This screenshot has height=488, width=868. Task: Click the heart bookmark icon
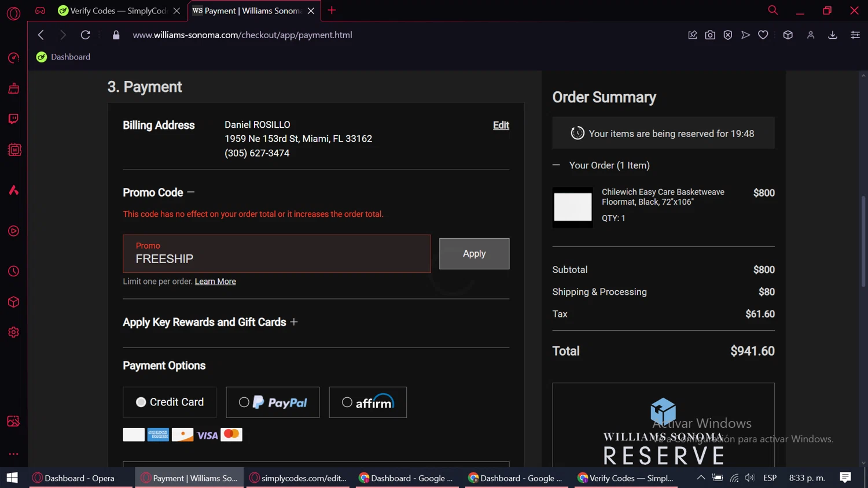tap(763, 35)
